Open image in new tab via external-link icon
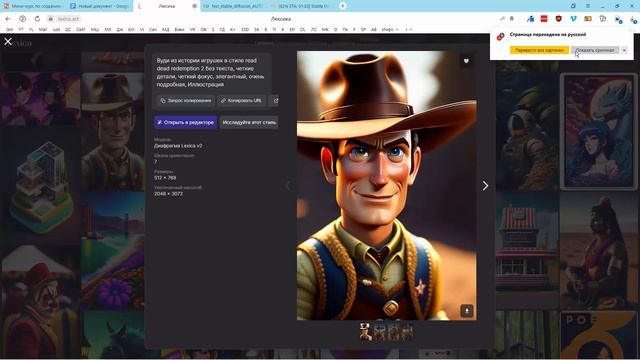The width and height of the screenshot is (640, 360). pos(276,100)
